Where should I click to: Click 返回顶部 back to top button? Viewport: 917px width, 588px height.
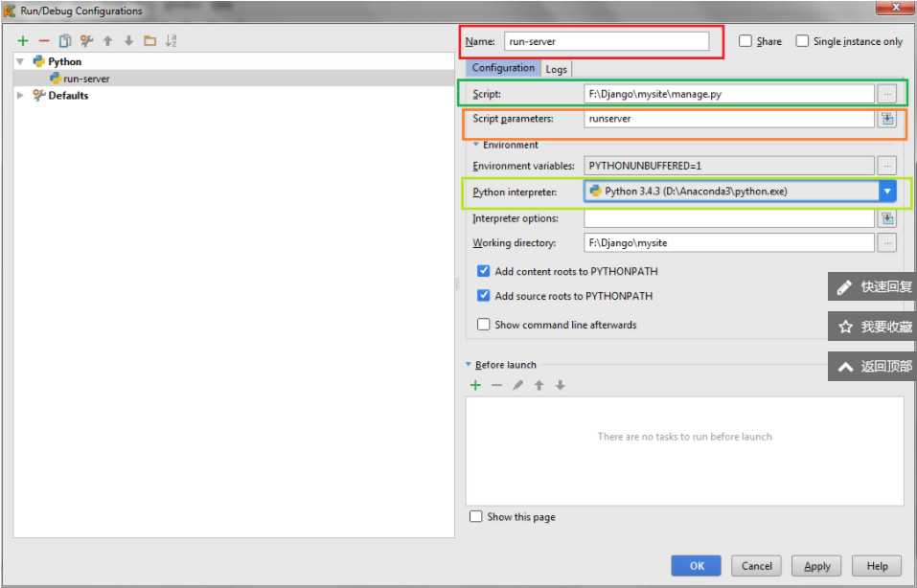pos(872,367)
